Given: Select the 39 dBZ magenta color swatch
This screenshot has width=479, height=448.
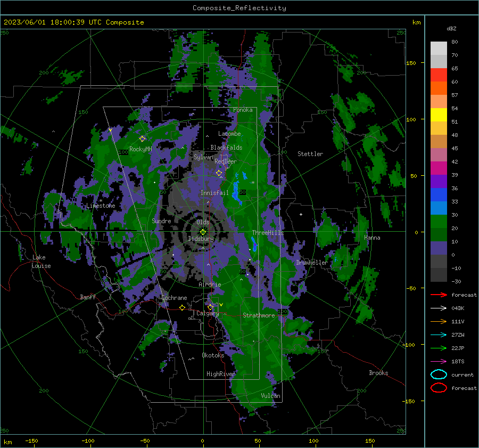Looking at the screenshot, I should [x=439, y=168].
